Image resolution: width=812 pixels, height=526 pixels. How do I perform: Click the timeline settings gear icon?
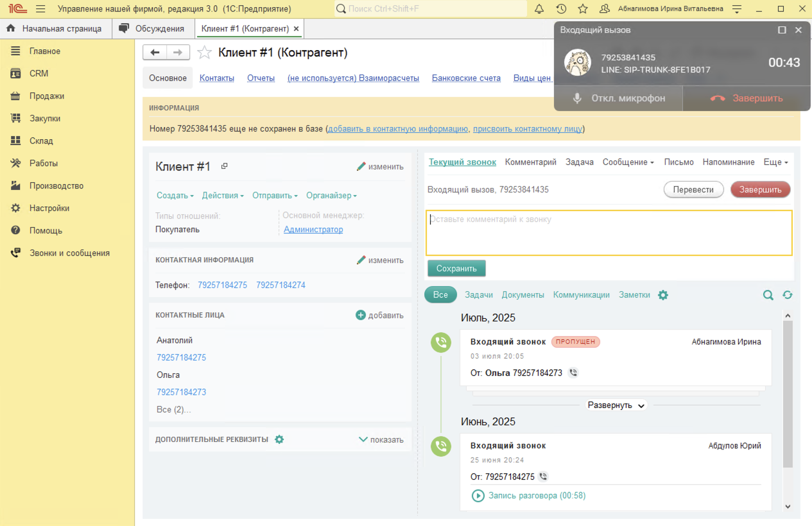coord(663,295)
